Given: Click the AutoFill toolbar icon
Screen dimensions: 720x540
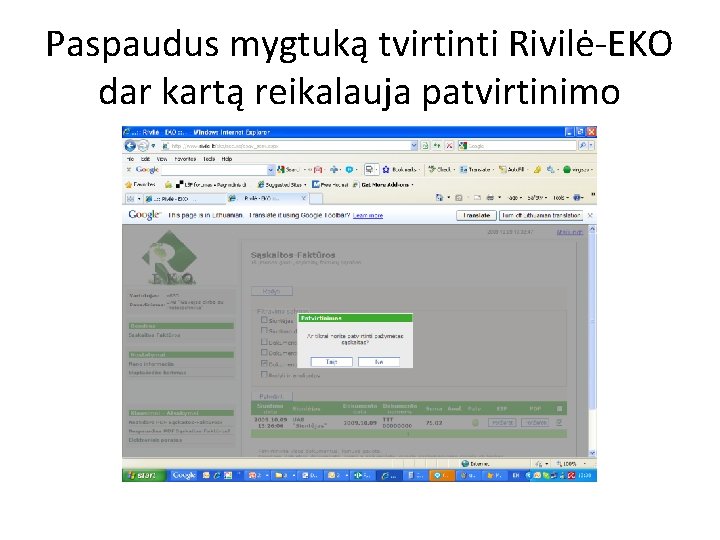Looking at the screenshot, I should click(512, 169).
